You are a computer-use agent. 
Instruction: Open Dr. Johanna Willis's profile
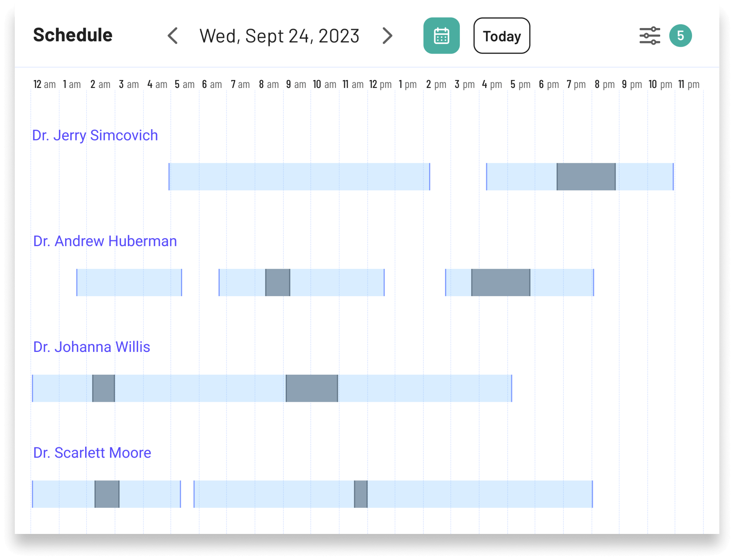(92, 347)
